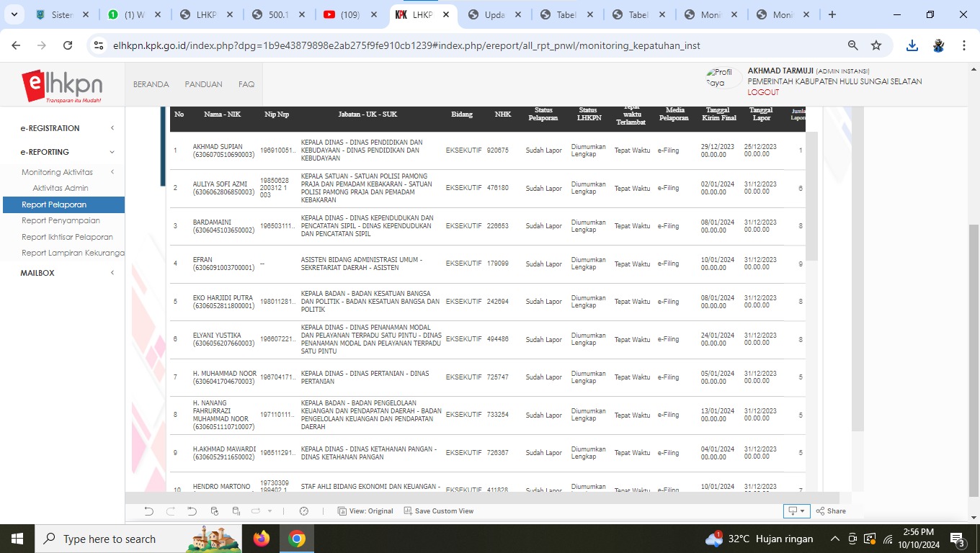The image size is (980, 553).
Task: Reload the page using the refresh icon
Action: tap(68, 45)
